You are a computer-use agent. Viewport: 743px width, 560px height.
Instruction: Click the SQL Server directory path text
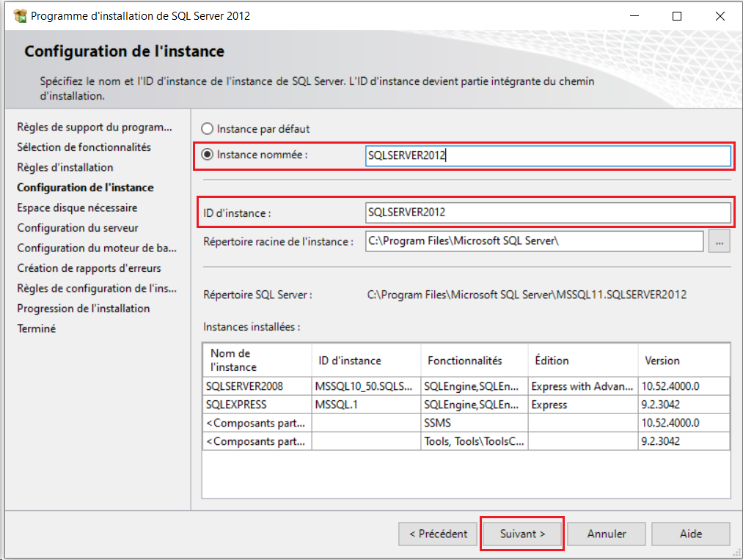527,295
